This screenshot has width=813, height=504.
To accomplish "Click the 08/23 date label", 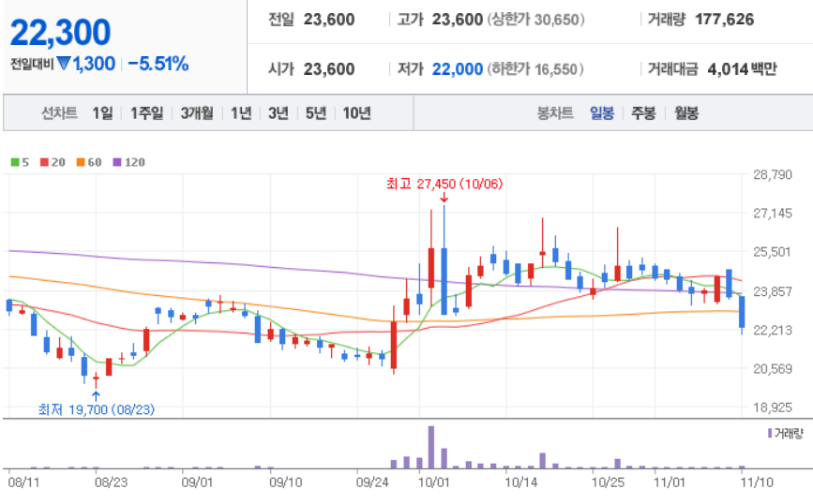I will [x=111, y=482].
